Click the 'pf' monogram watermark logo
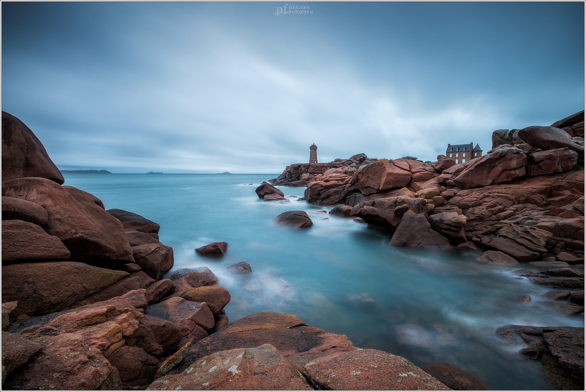The width and height of the screenshot is (586, 392). pyautogui.click(x=281, y=10)
